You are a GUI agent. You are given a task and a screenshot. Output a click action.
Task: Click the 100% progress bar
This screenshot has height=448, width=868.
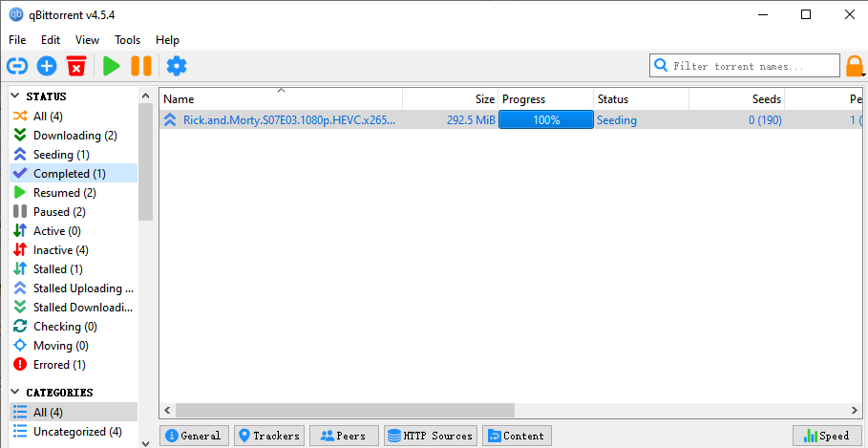[x=545, y=120]
